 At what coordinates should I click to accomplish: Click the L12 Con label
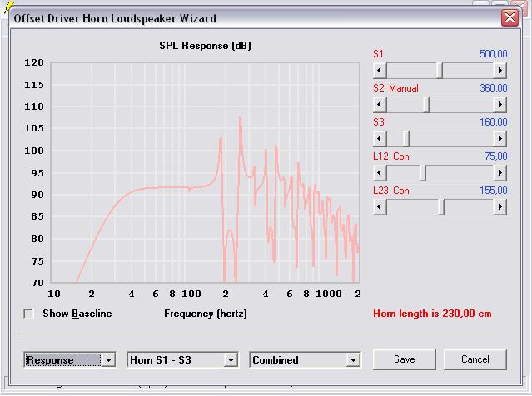coord(391,156)
